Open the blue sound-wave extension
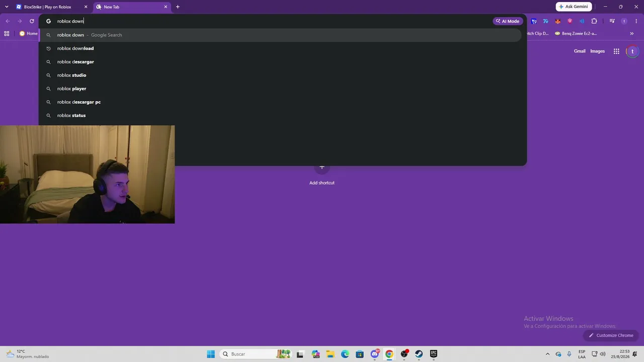The height and width of the screenshot is (362, 644). (582, 21)
